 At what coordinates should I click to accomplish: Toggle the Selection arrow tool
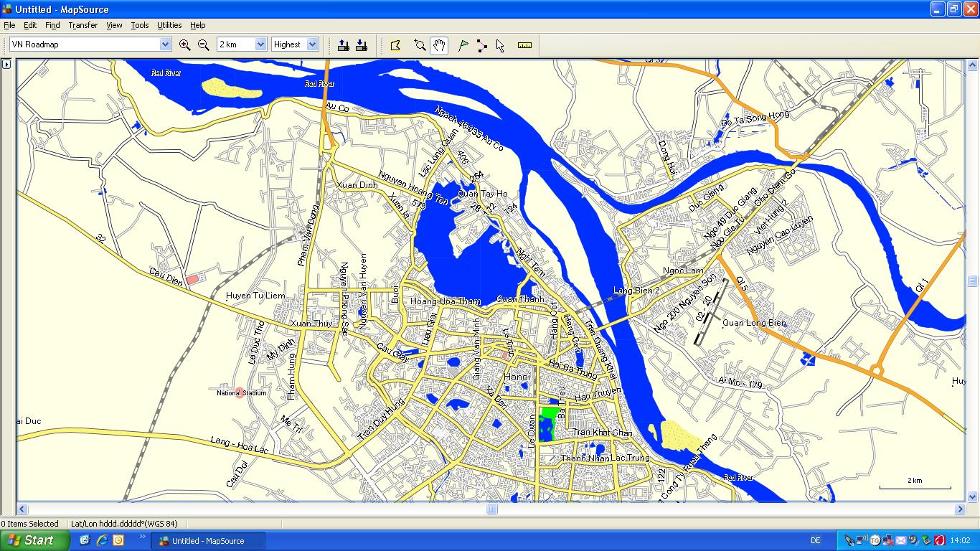tap(500, 45)
